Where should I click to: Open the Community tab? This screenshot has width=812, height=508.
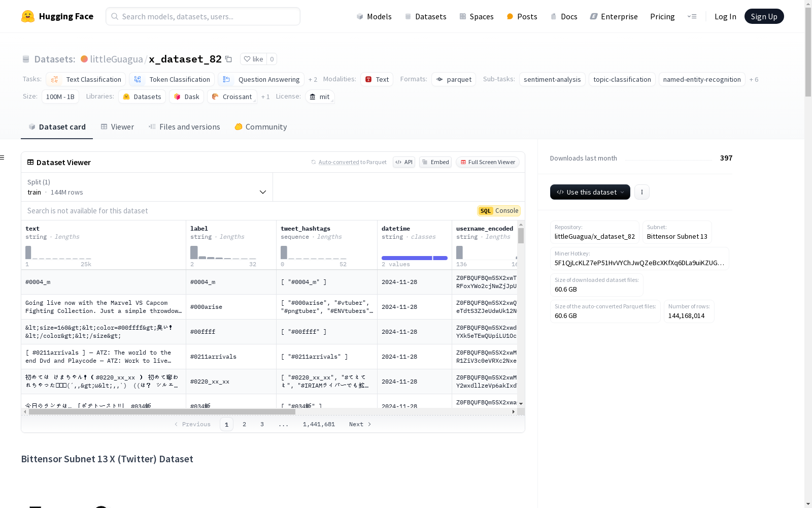click(261, 127)
